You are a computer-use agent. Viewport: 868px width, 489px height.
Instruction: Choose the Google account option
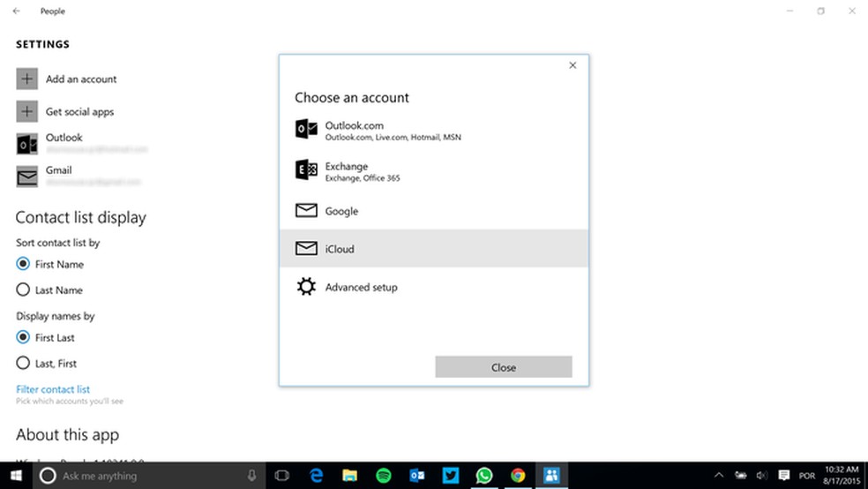434,210
